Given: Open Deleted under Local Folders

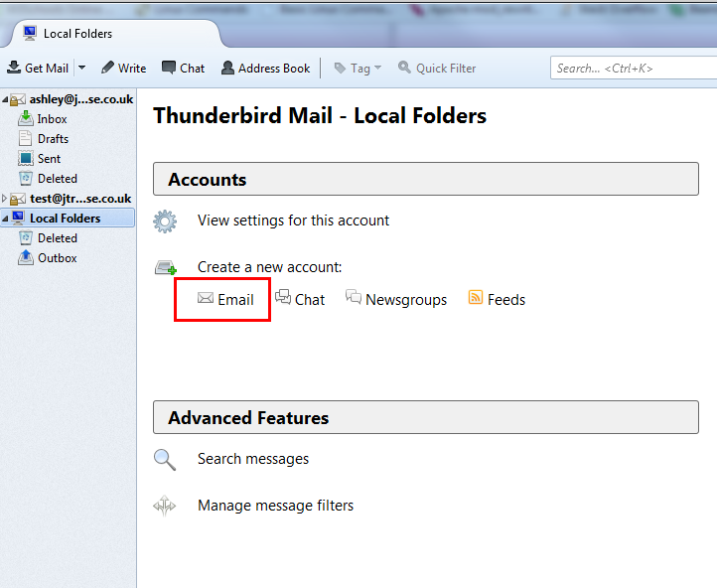Looking at the screenshot, I should (58, 238).
